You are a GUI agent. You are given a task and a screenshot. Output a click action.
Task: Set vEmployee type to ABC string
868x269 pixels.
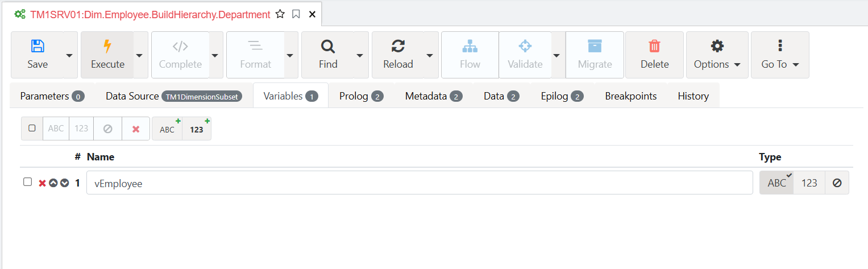(776, 183)
